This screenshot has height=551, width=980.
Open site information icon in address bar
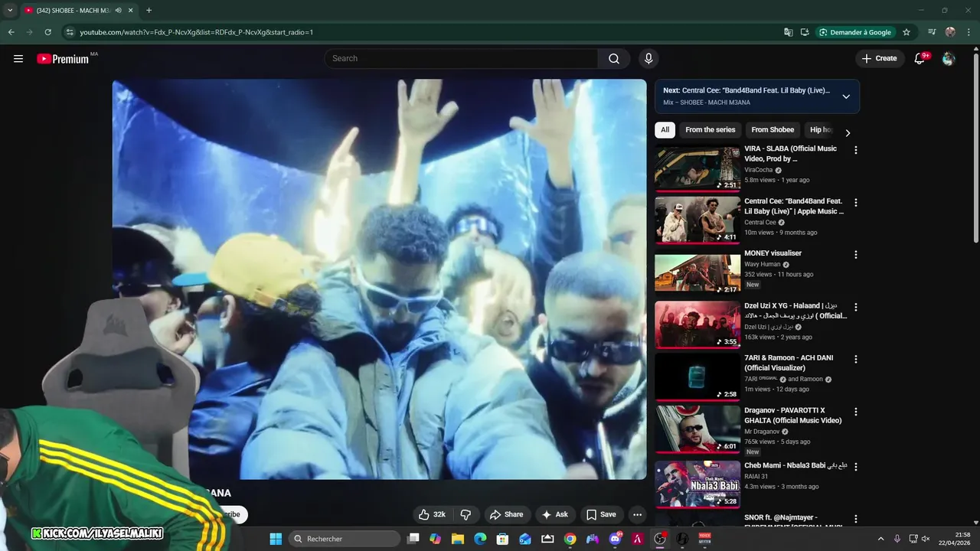pos(70,32)
